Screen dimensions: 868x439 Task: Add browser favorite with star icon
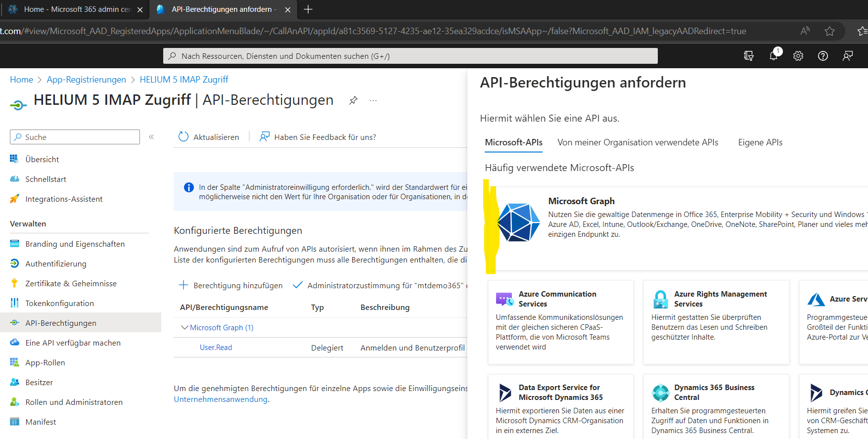point(829,31)
